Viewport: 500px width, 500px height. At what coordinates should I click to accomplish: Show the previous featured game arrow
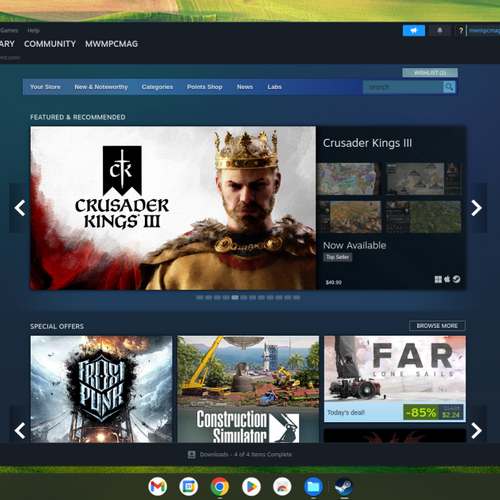(20, 208)
